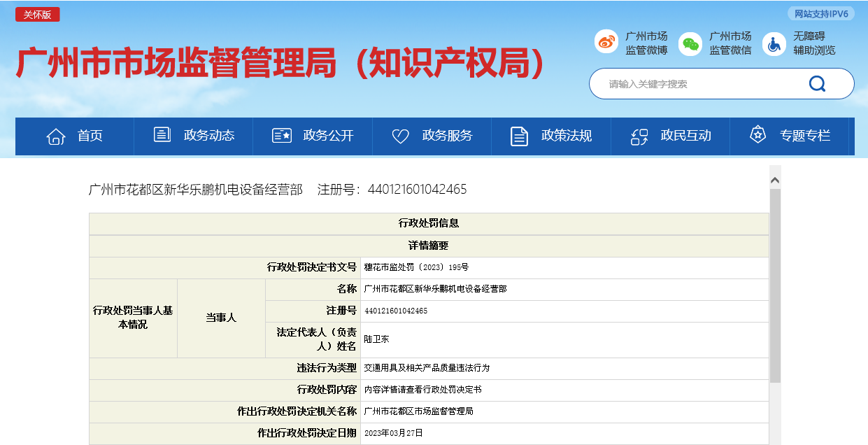Click the WeChat icon for 广州市场监管微信
The height and width of the screenshot is (445, 868).
691,43
